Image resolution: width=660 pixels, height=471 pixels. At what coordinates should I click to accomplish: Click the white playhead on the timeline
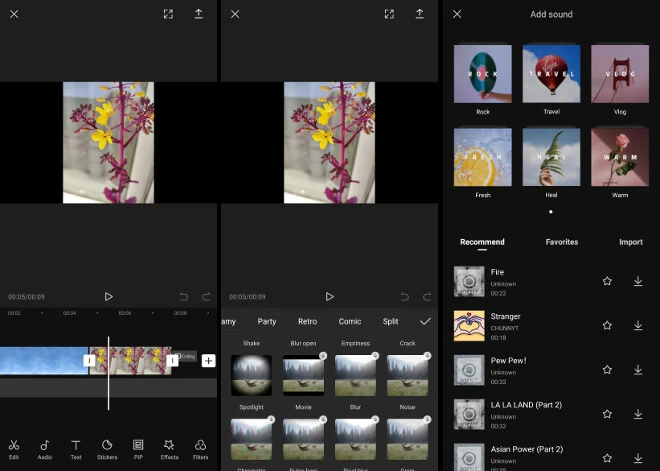pos(109,360)
